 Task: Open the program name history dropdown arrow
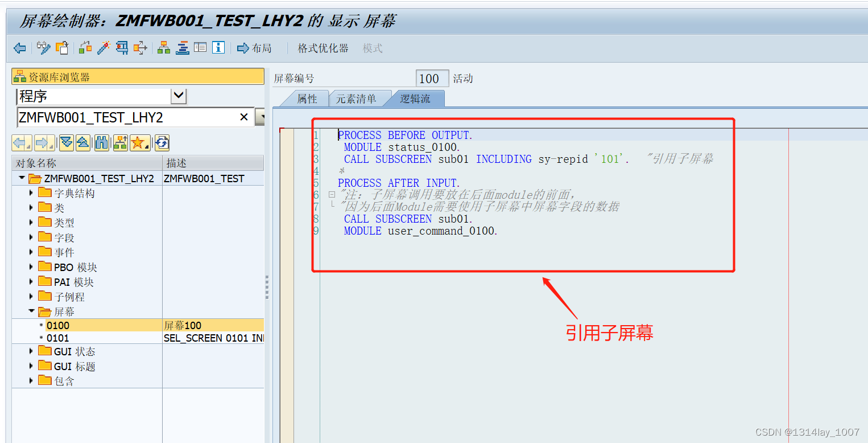(x=261, y=117)
